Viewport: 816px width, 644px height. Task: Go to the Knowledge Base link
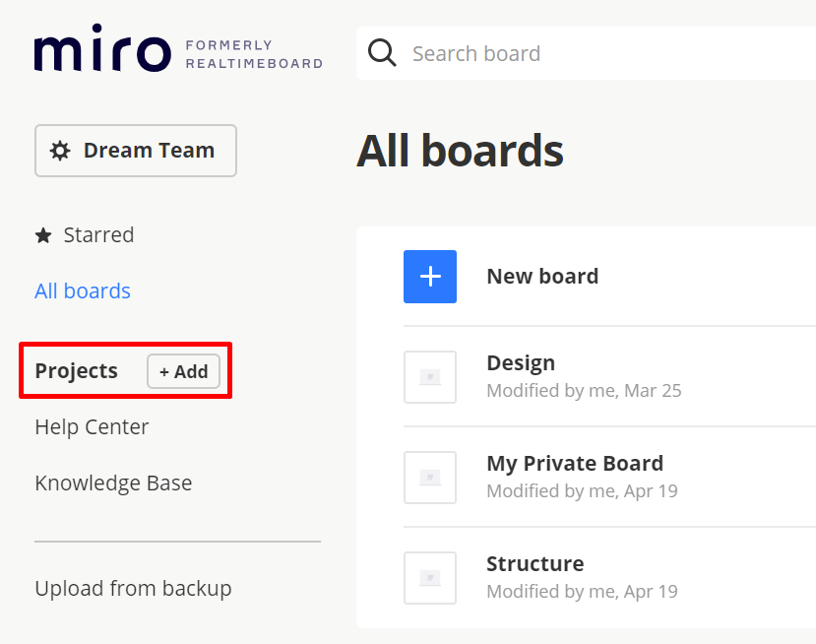click(x=113, y=483)
